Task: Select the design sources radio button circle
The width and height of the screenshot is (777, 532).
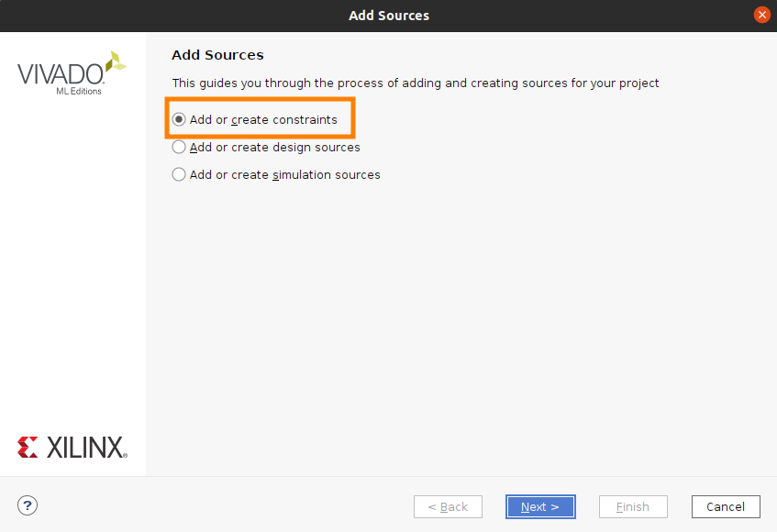Action: click(x=179, y=147)
